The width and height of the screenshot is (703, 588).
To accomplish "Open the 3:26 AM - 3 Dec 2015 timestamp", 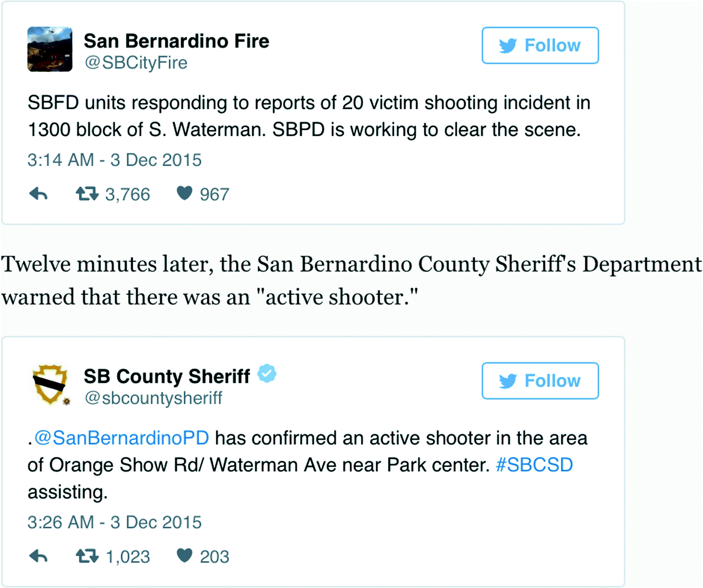I will (115, 522).
